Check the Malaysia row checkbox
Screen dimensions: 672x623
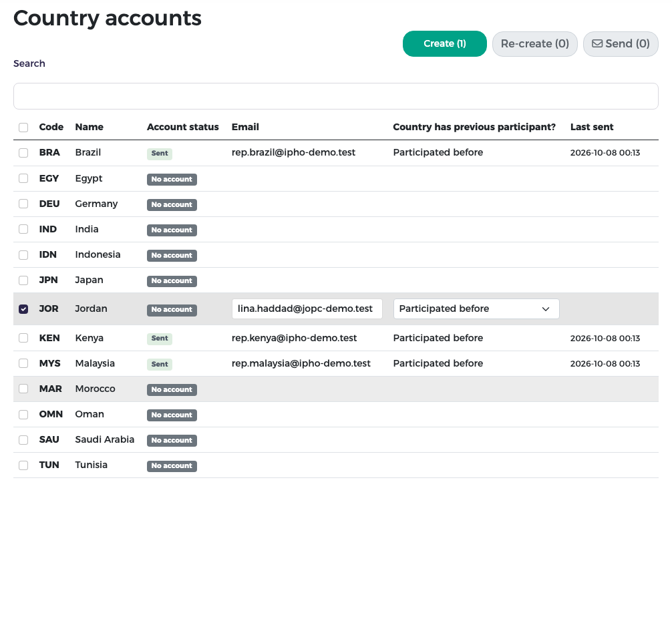[x=23, y=363]
